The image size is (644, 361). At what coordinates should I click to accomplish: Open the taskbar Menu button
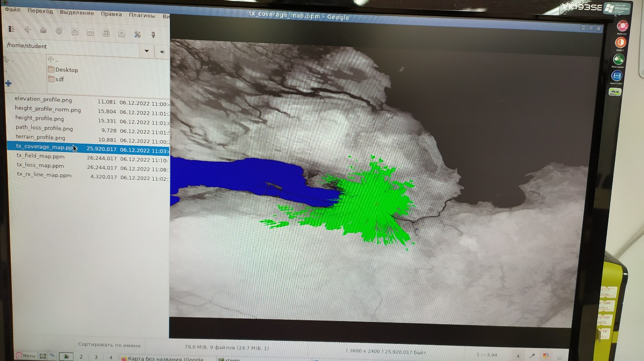point(25,356)
